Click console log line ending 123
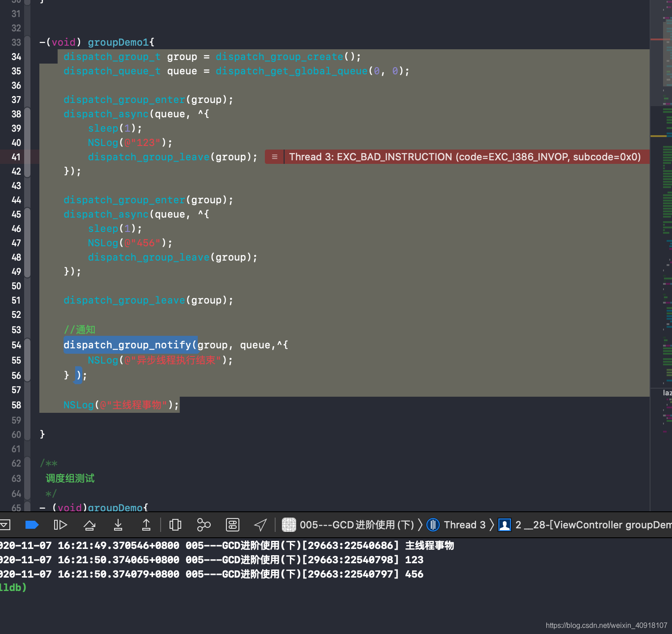 pos(212,560)
